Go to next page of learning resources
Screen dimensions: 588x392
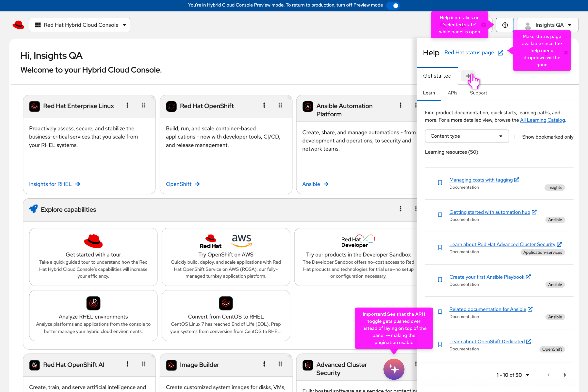[x=564, y=375]
